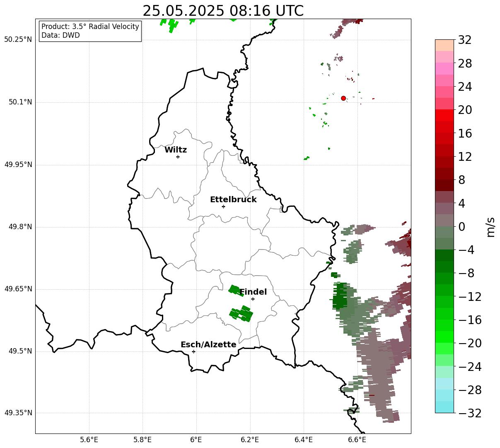Click the colorbar tick label −12
The width and height of the screenshot is (500, 448).
pos(469,297)
